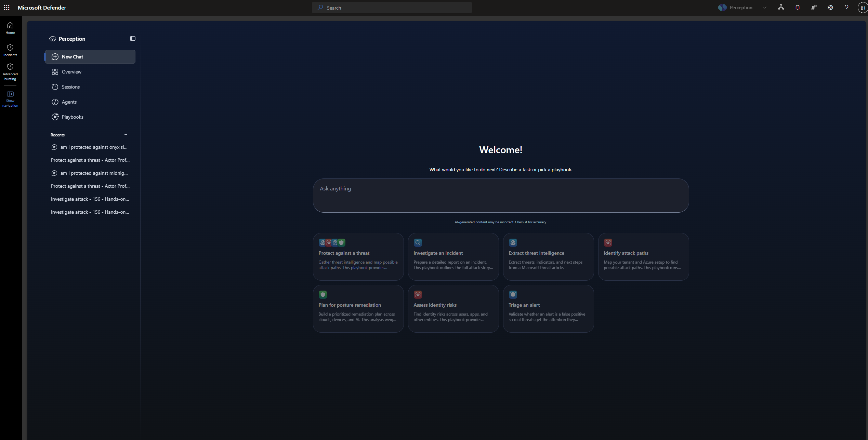Select Triage an alert playbook
Image resolution: width=868 pixels, height=440 pixels.
coord(548,309)
